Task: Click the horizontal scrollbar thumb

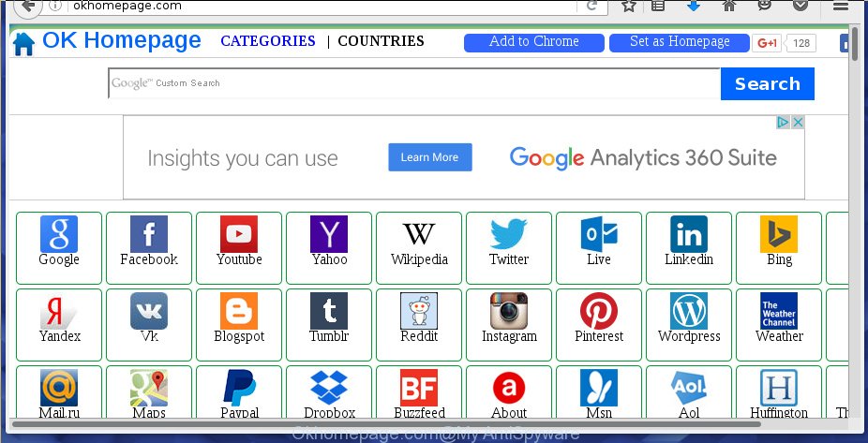Action: tap(386, 424)
